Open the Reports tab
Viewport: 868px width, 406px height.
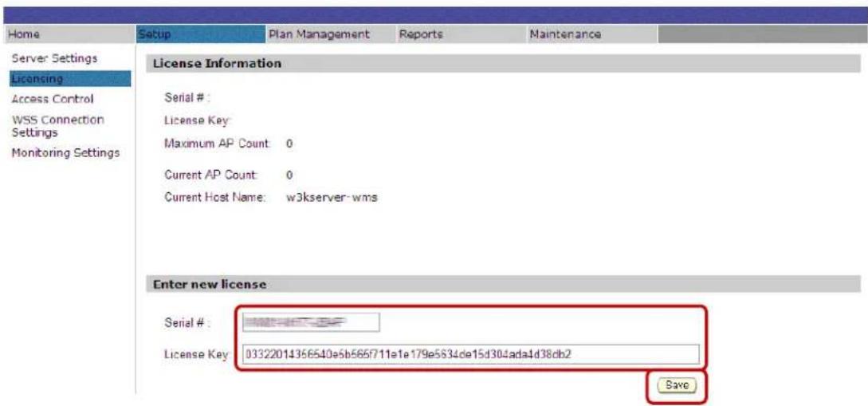click(x=461, y=34)
